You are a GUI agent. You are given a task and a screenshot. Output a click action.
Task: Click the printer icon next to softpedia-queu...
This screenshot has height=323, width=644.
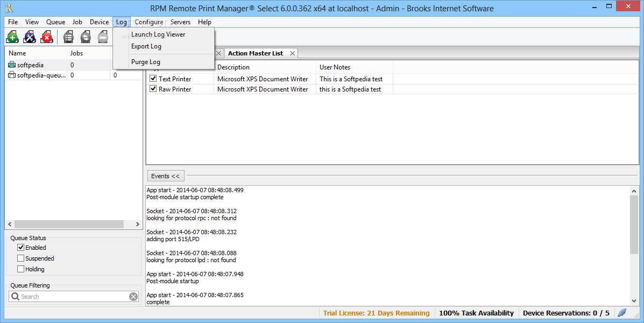tap(12, 75)
